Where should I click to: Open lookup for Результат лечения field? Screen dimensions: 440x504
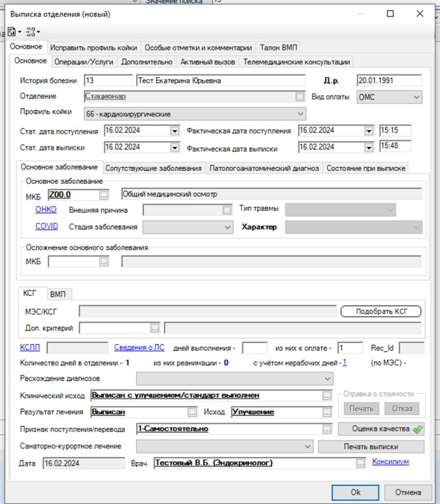pyautogui.click(x=192, y=413)
